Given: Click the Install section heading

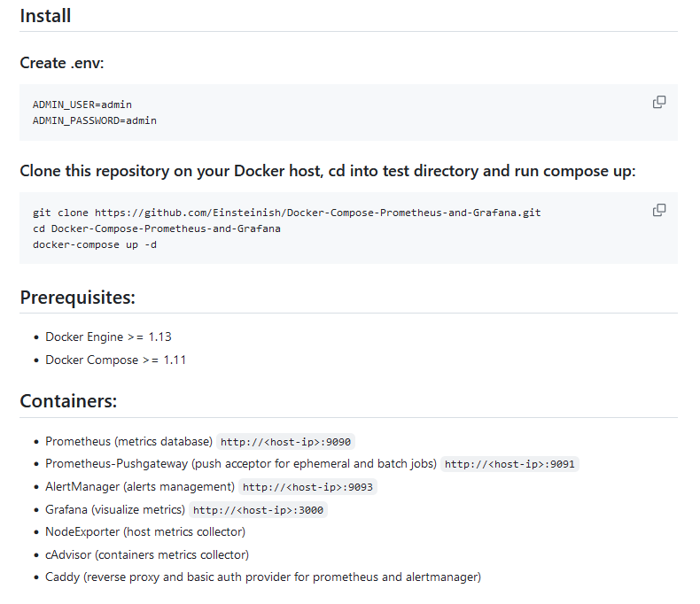Looking at the screenshot, I should tap(45, 16).
